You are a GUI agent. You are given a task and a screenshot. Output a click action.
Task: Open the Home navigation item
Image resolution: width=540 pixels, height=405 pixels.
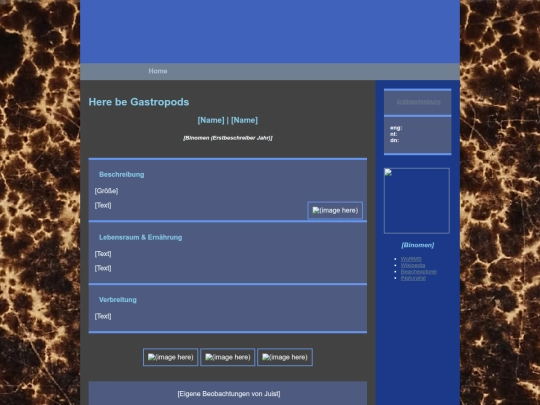158,71
